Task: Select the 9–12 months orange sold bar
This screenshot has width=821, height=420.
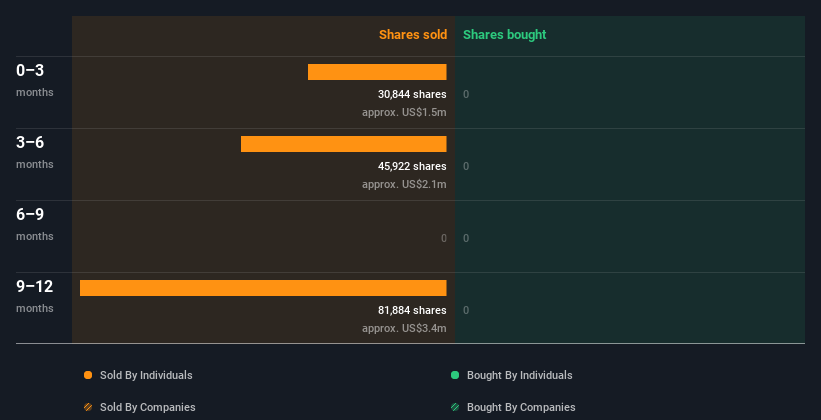Action: click(x=263, y=288)
